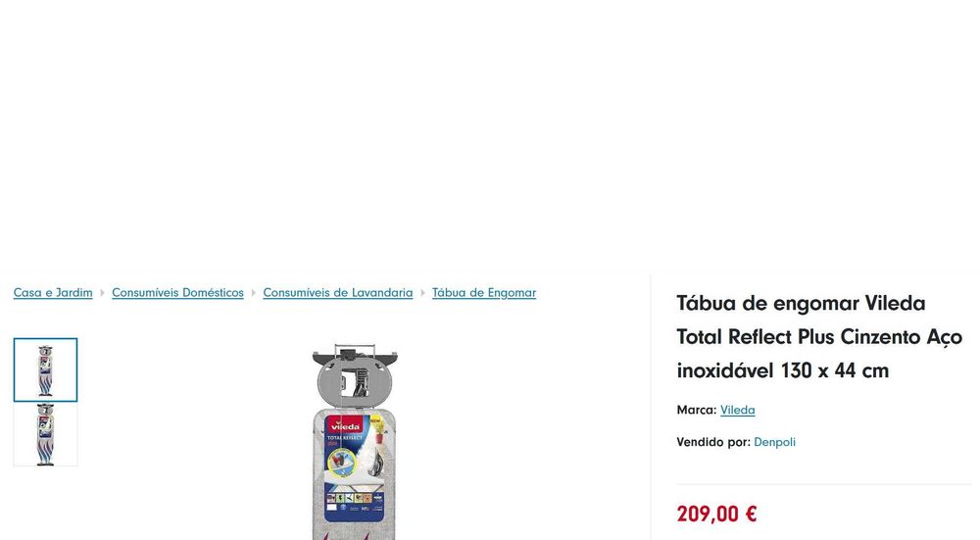
Task: Go to Consumíveis Domésticos category
Action: [x=177, y=292]
